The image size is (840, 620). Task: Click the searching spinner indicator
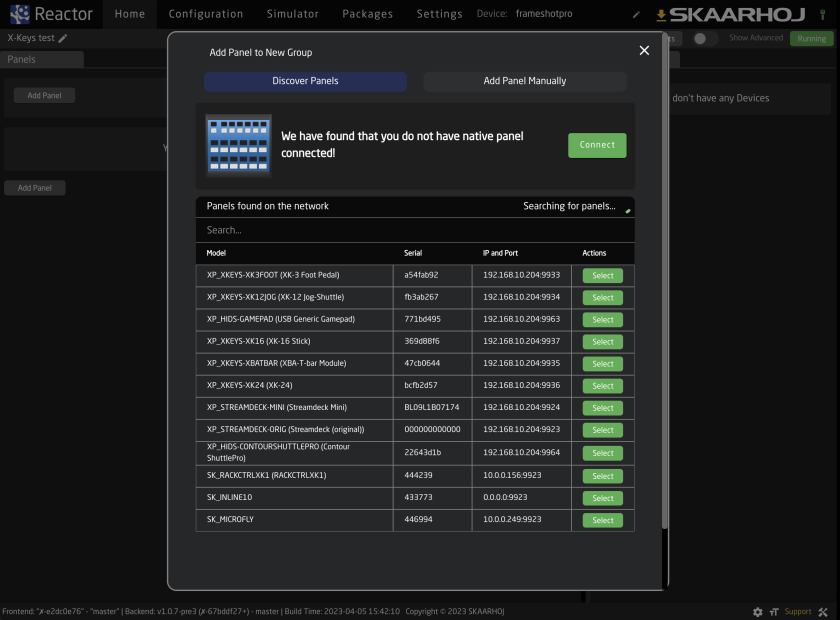pyautogui.click(x=628, y=211)
